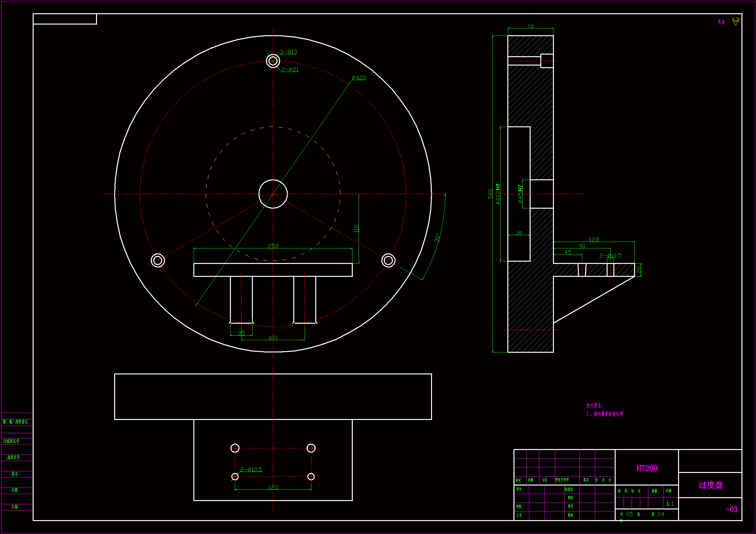
Task: Select the 128 length dimension in section view
Action: (594, 239)
